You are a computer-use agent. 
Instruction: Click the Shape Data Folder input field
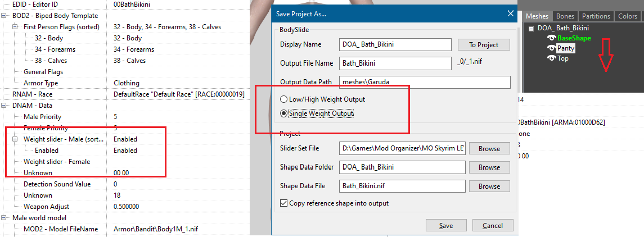(x=402, y=167)
